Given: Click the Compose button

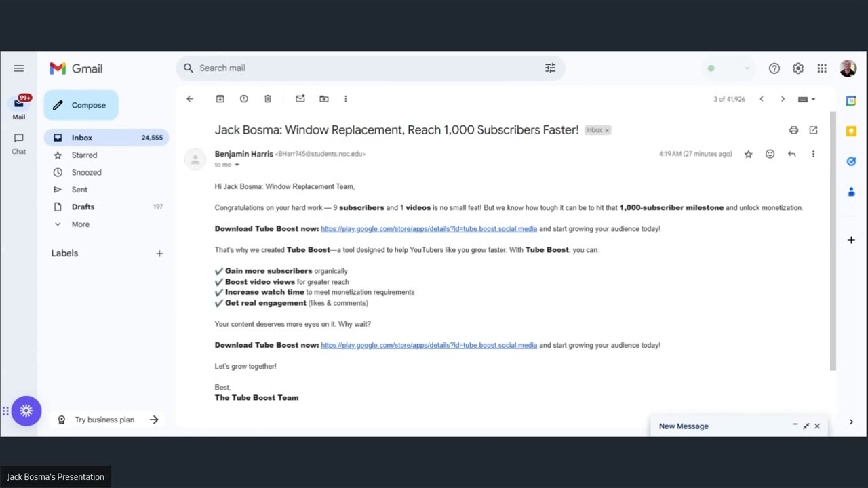Looking at the screenshot, I should pos(81,105).
